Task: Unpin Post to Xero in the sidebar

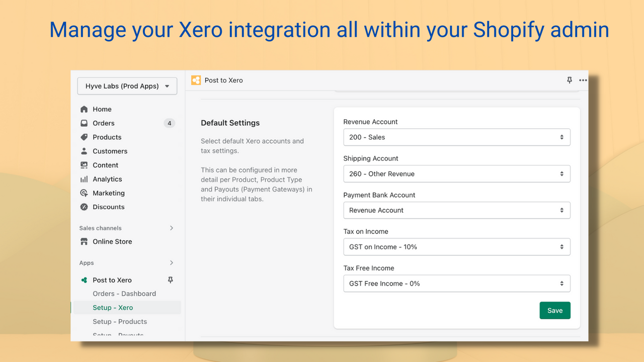Action: [170, 280]
